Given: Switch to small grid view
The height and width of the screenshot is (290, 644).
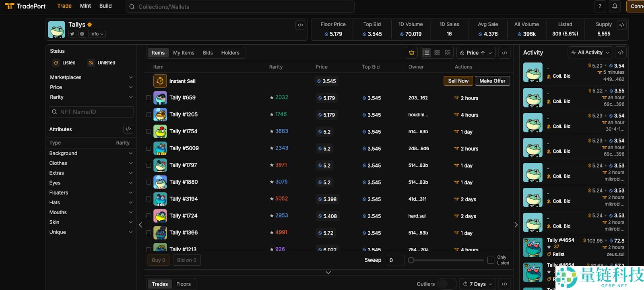Looking at the screenshot, I should pyautogui.click(x=437, y=53).
